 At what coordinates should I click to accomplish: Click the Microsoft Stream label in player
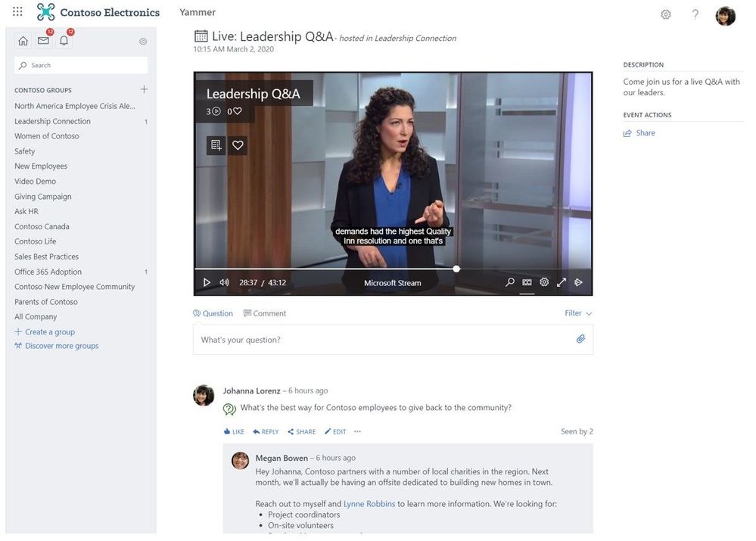(393, 283)
